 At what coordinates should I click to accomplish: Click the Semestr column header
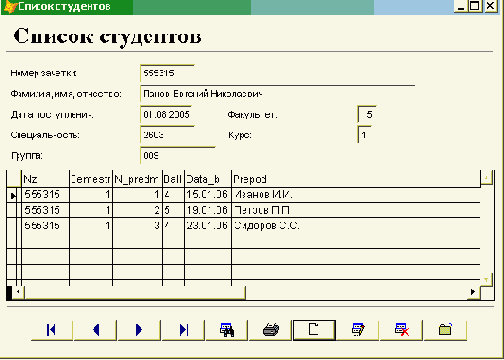[91, 179]
